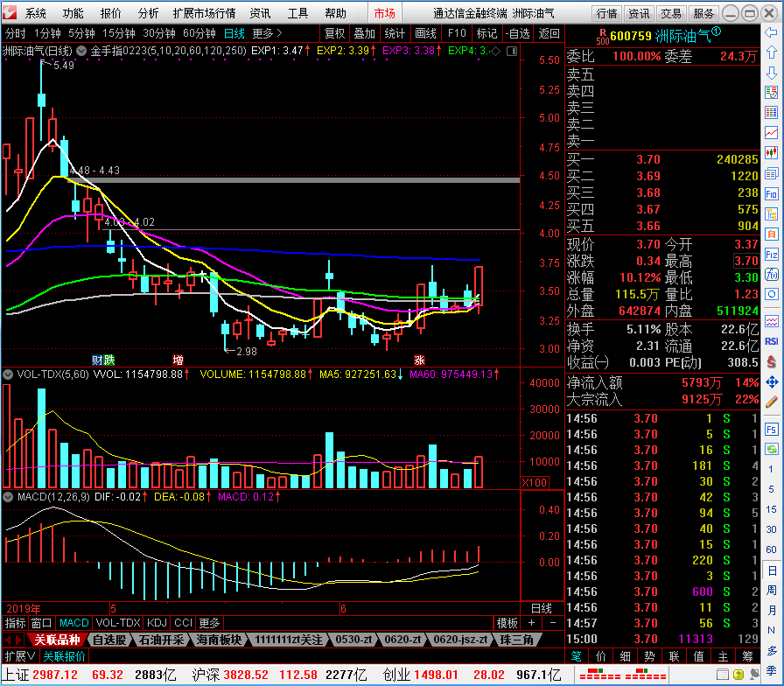Click the back arrow icon in the right sidebar
The image size is (784, 686).
pyautogui.click(x=771, y=33)
